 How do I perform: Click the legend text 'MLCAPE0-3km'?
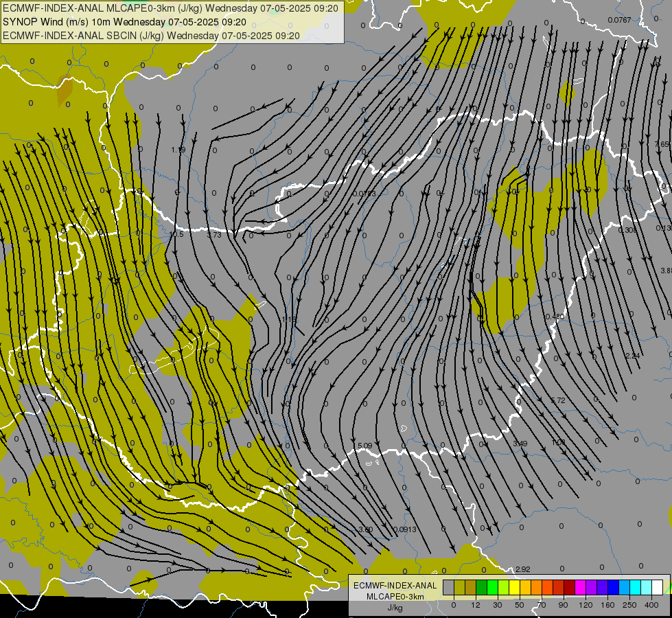tap(395, 597)
